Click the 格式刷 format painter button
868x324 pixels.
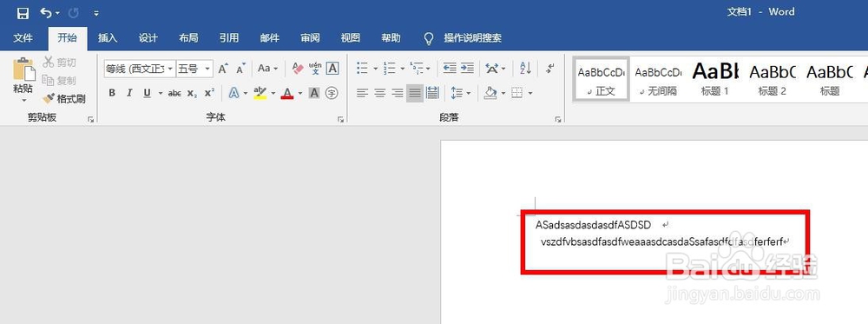pos(64,98)
